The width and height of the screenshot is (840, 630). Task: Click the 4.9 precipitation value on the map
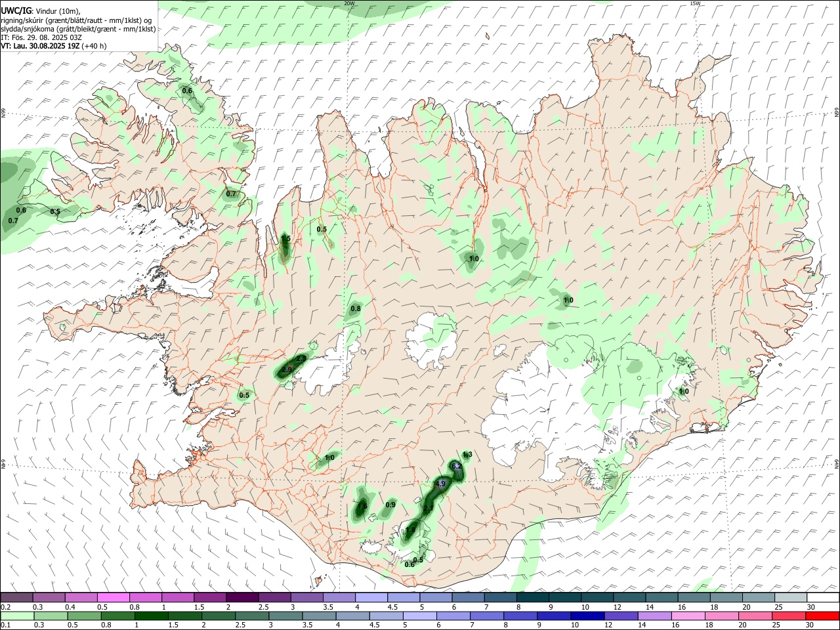440,484
